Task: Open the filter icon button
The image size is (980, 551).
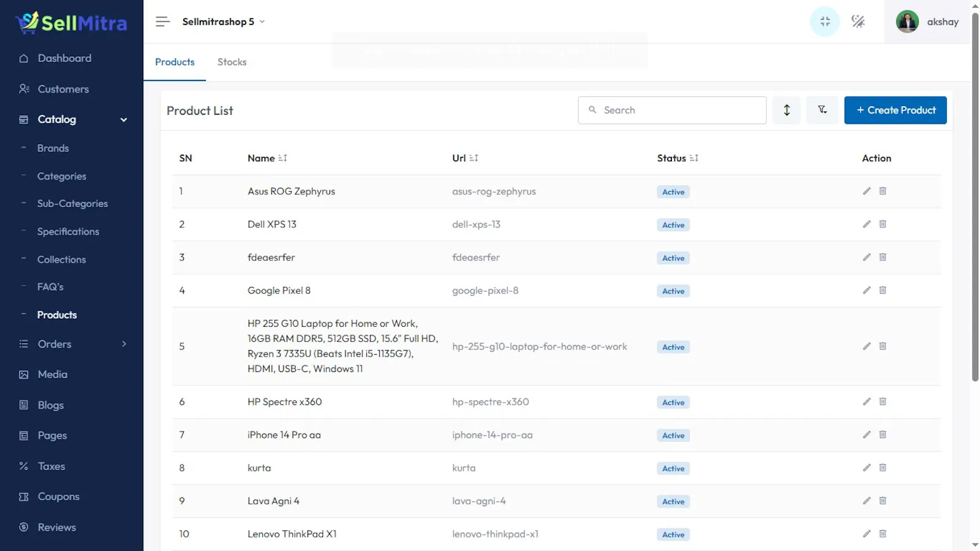Action: pos(822,110)
